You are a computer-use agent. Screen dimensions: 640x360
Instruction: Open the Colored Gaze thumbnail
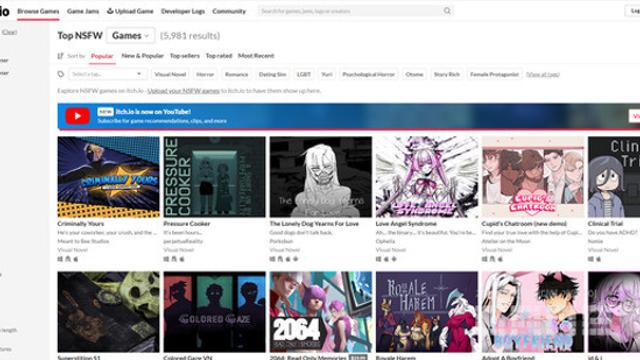click(214, 312)
